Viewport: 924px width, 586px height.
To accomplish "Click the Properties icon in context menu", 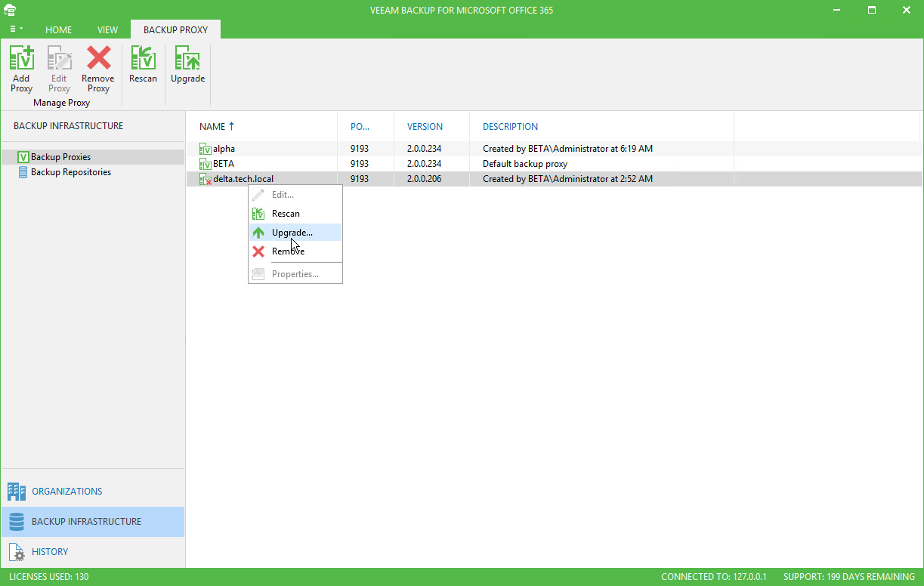I will [x=258, y=274].
